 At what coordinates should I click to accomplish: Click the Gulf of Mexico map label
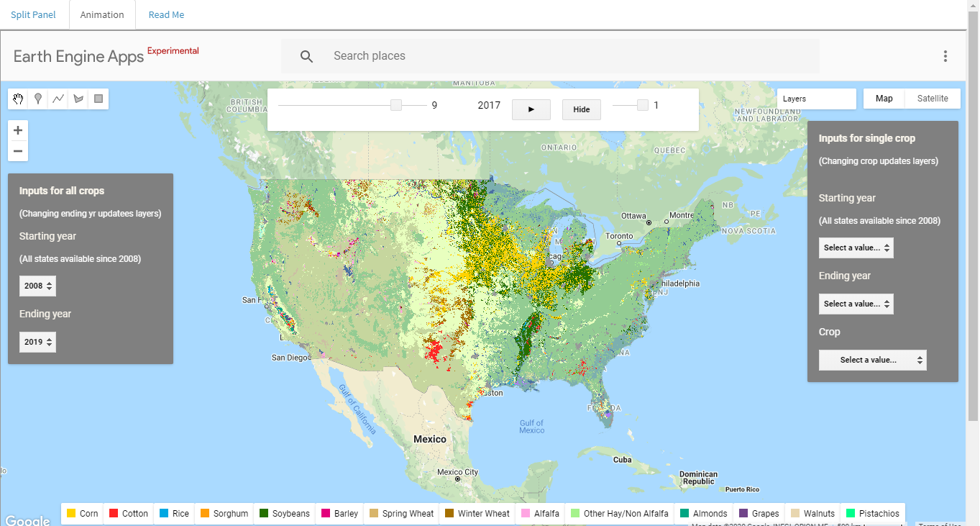532,427
